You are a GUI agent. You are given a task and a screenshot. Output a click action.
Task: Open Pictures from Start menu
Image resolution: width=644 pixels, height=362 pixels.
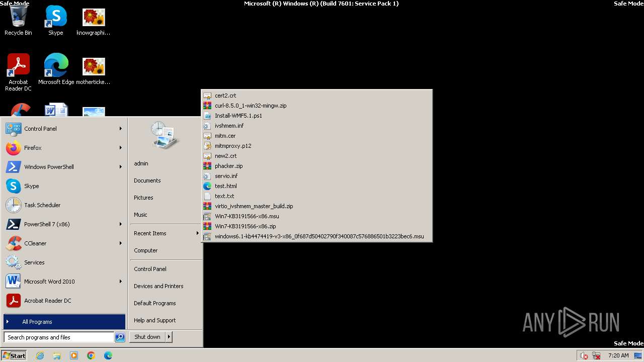pos(166,198)
